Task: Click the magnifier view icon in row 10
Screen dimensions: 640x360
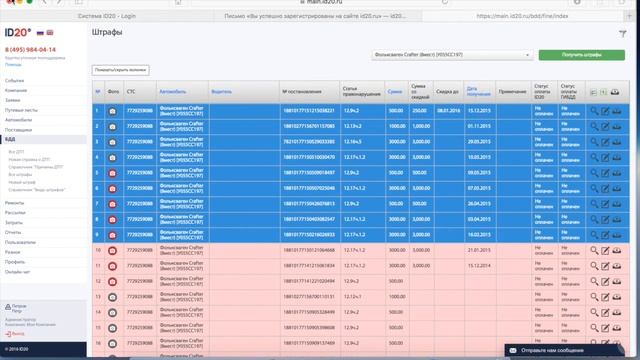Action: coord(594,251)
